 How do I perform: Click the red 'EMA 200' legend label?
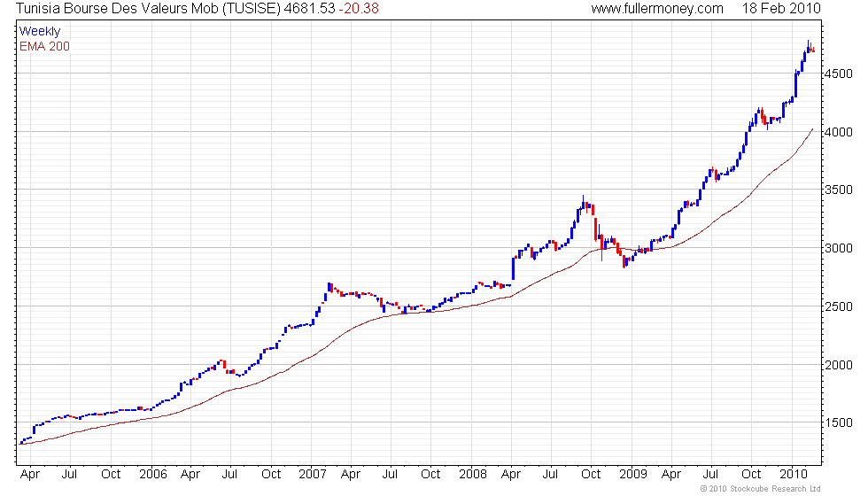point(44,46)
